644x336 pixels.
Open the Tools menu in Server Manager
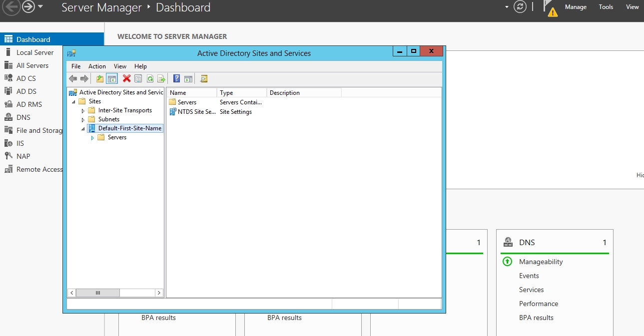click(x=606, y=7)
